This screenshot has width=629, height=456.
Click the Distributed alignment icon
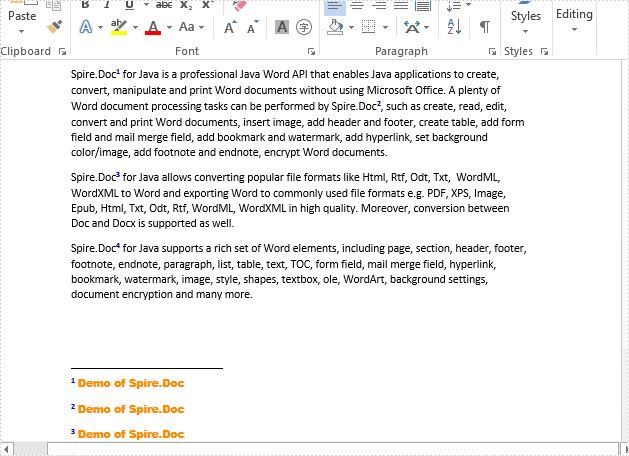pos(423,5)
